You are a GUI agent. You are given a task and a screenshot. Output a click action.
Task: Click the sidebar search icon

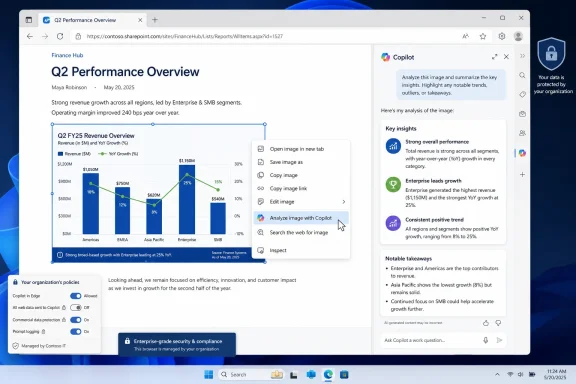522,75
